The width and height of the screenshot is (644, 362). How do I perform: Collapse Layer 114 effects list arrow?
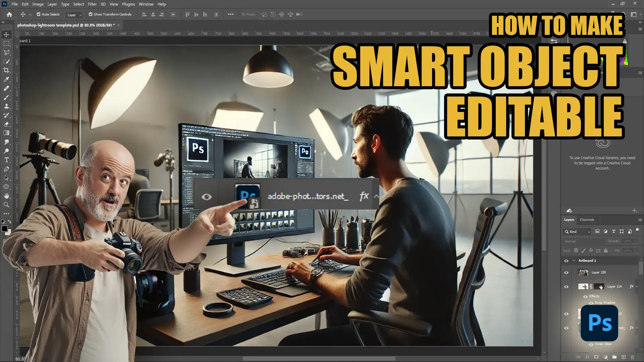[637, 287]
